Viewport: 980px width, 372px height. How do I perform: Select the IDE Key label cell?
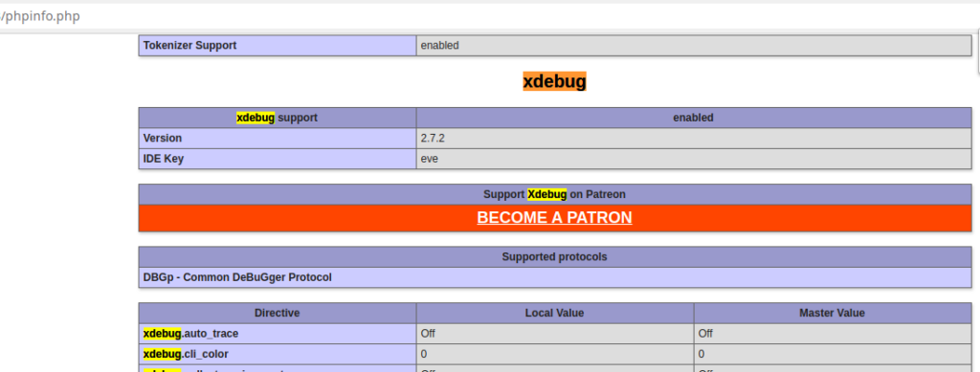pos(278,159)
